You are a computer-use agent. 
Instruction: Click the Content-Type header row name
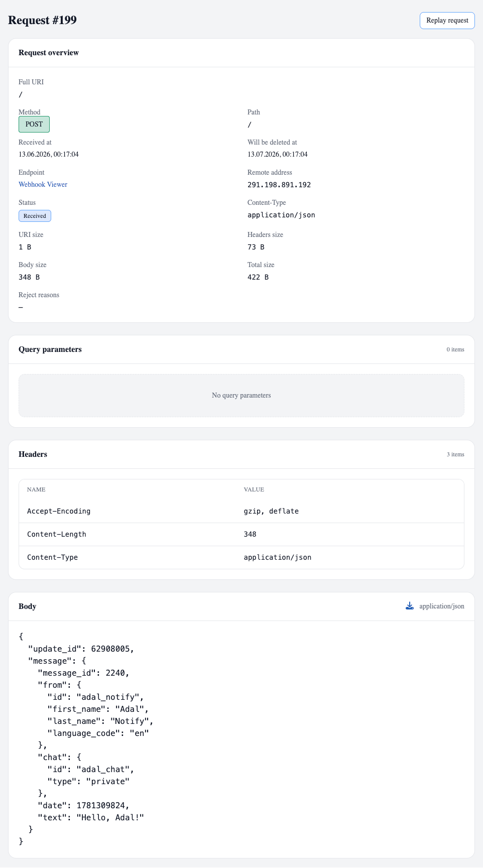pyautogui.click(x=52, y=557)
